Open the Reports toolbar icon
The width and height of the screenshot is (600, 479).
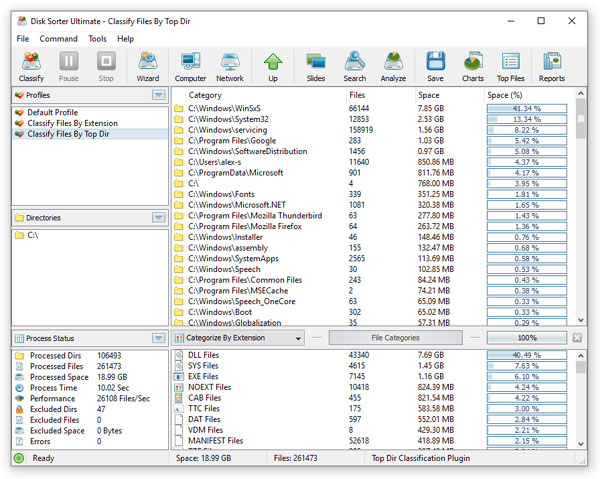[x=552, y=67]
